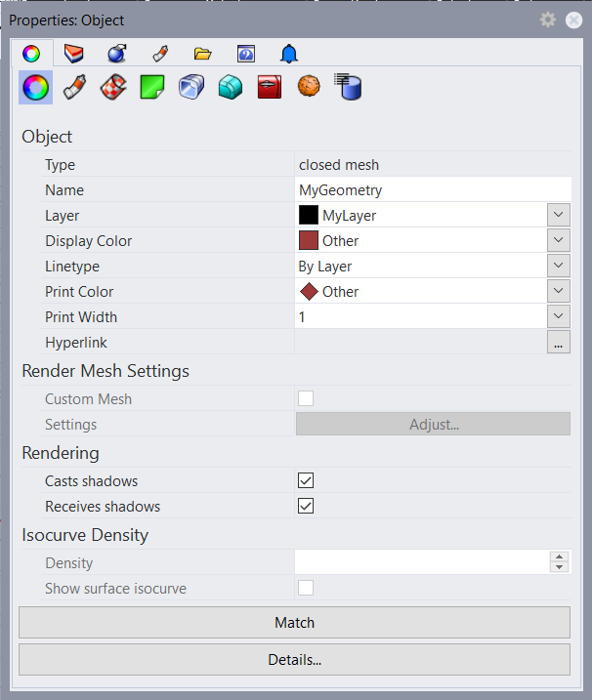Screen dimensions: 592x700
Task: Open the red Thickness properties icon
Action: [269, 88]
